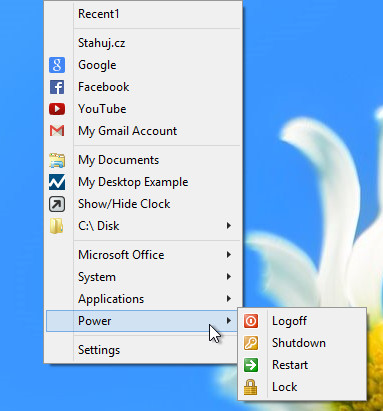The image size is (383, 411).
Task: Select Google in the menu
Action: point(143,65)
